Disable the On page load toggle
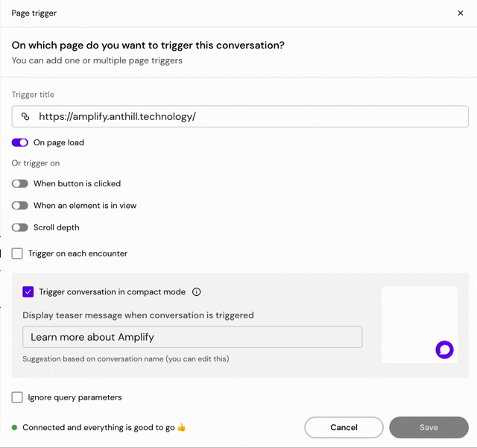 point(20,142)
